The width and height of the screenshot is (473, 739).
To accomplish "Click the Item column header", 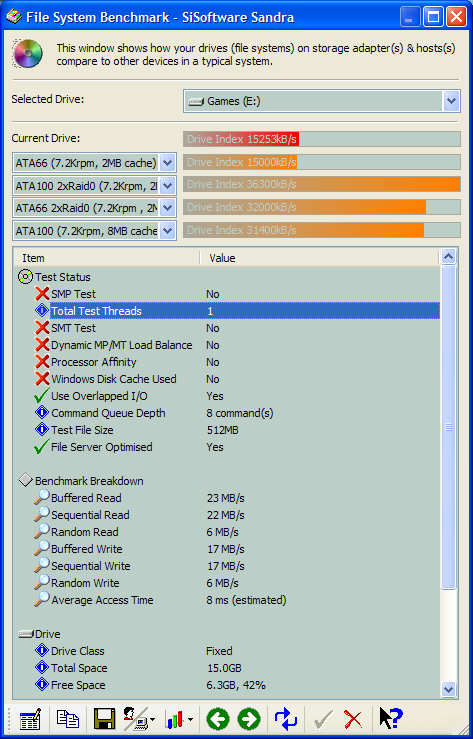I will pos(106,258).
